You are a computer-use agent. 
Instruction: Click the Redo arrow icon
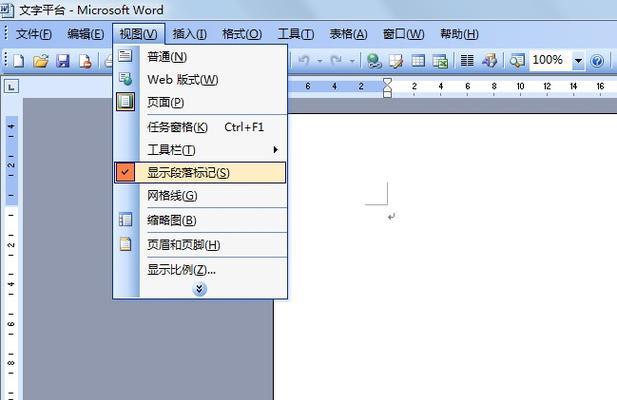[336, 61]
